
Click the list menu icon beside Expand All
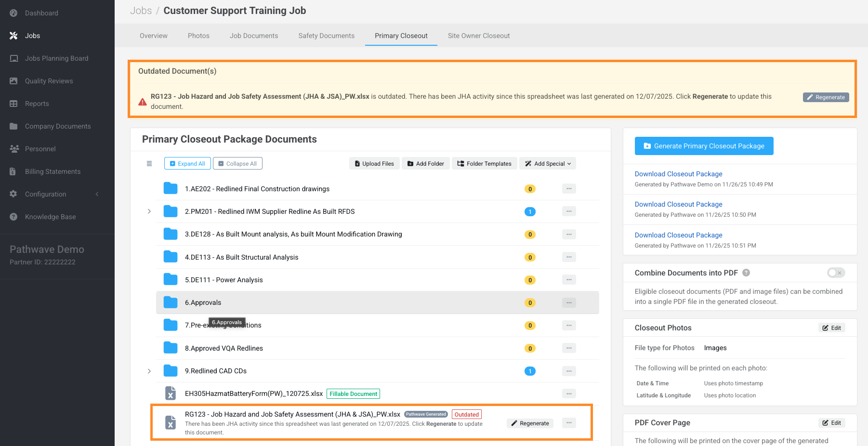click(x=149, y=164)
